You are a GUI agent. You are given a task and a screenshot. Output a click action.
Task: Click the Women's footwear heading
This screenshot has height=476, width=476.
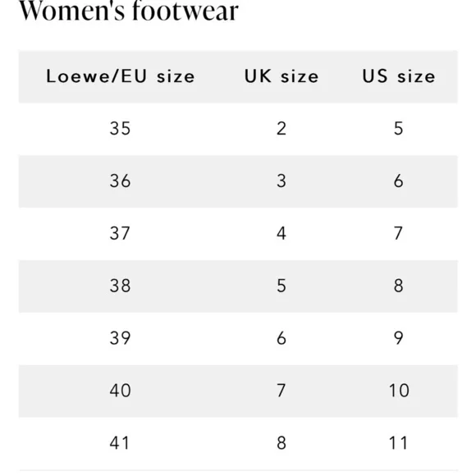pos(129,11)
